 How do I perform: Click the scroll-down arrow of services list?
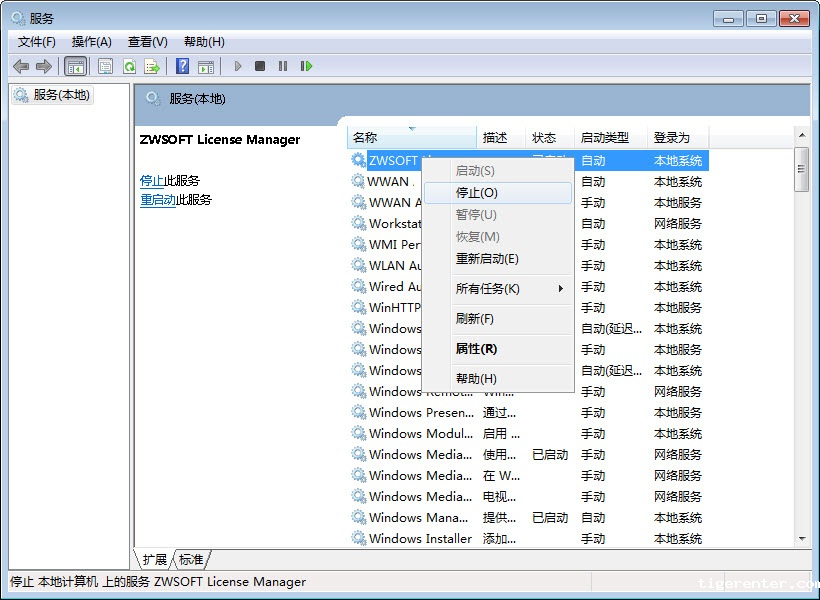[801, 539]
